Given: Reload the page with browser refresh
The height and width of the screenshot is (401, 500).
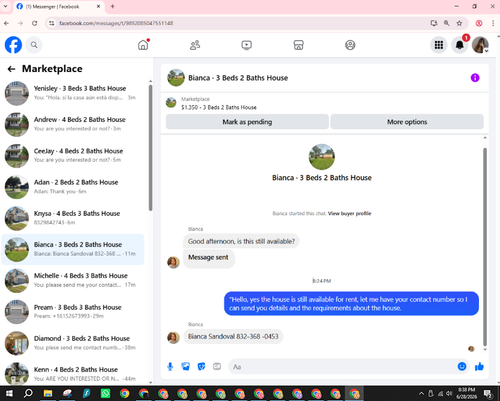Looking at the screenshot, I should point(34,23).
